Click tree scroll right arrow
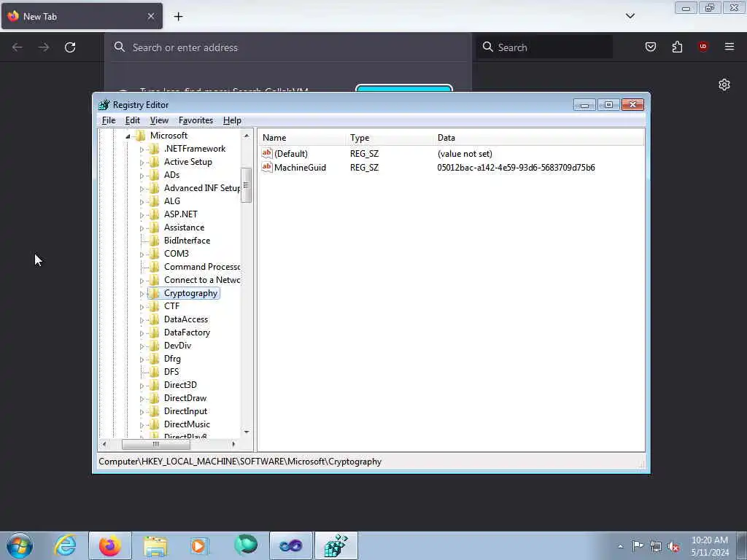747x560 pixels. (233, 444)
